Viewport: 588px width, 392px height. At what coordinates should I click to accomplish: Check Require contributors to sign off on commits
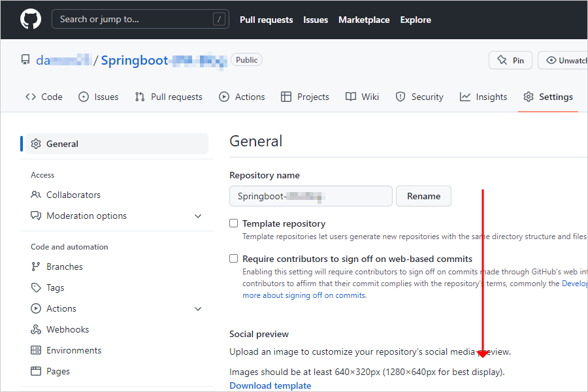click(x=233, y=258)
